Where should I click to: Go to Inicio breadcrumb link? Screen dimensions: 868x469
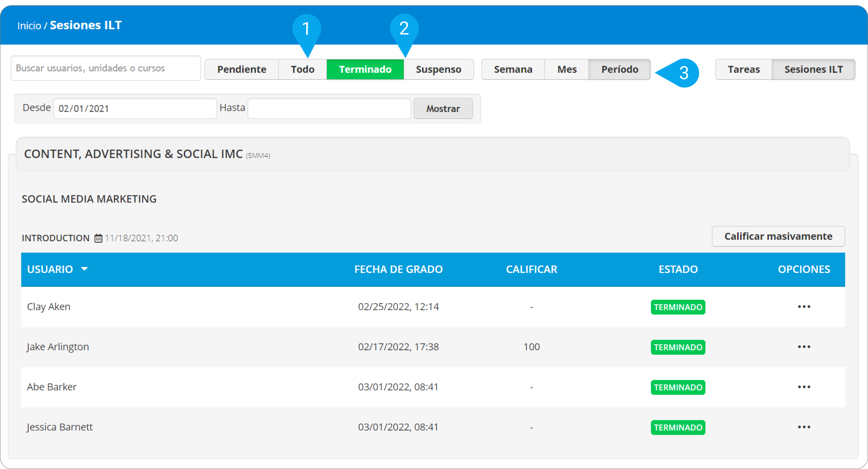(x=29, y=26)
